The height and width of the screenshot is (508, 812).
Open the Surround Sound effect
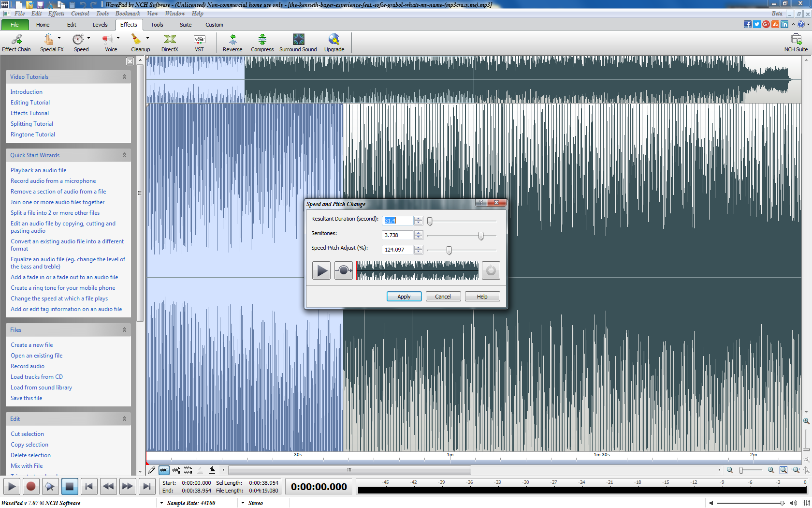tap(298, 43)
